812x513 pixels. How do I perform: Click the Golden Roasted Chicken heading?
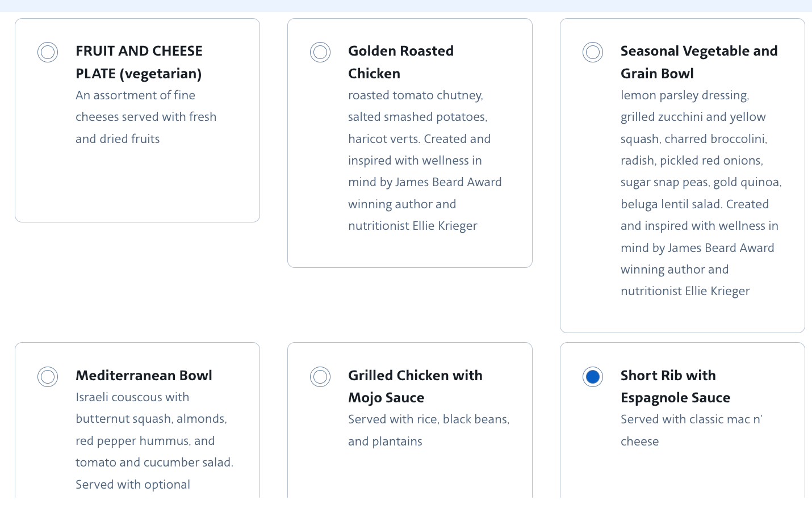click(x=400, y=62)
